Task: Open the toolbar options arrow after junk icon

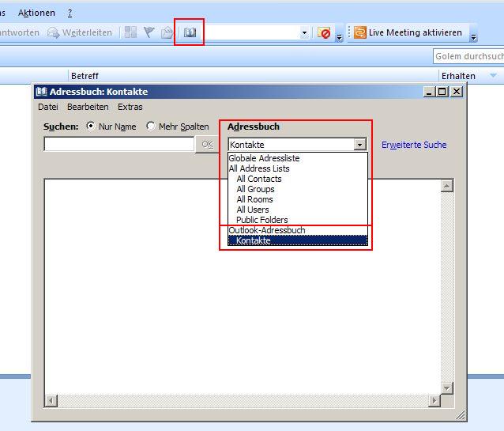Action: [x=339, y=38]
